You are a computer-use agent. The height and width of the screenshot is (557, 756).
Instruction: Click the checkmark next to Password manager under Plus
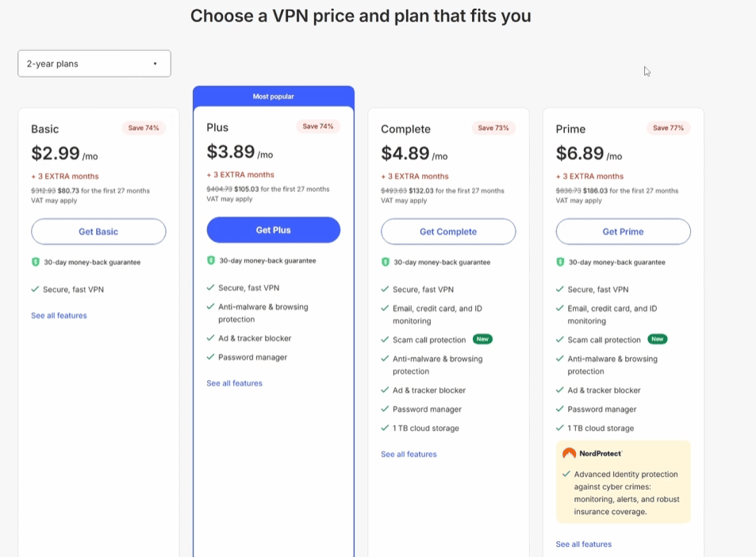210,356
